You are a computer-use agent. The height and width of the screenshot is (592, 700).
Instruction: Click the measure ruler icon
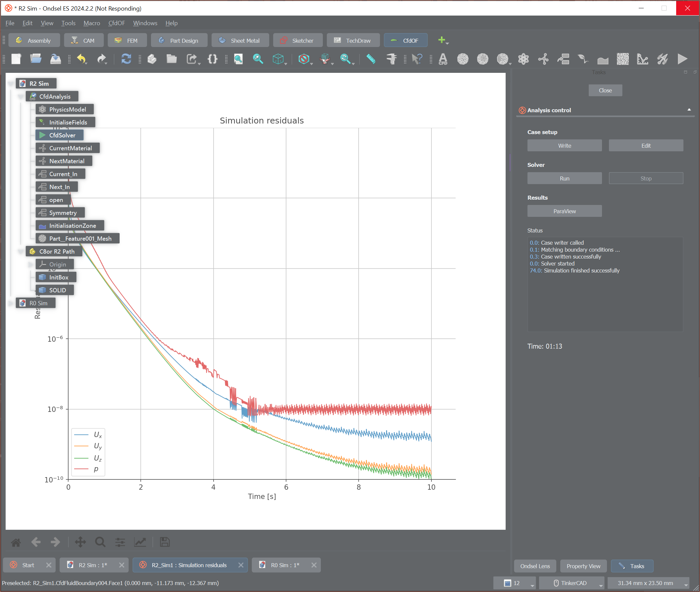[371, 59]
